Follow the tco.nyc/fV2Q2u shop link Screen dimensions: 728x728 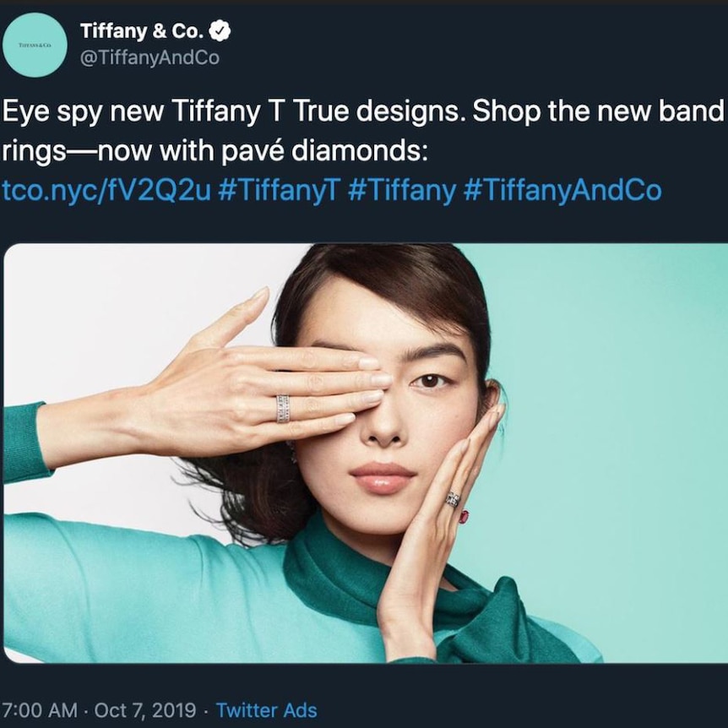click(106, 190)
